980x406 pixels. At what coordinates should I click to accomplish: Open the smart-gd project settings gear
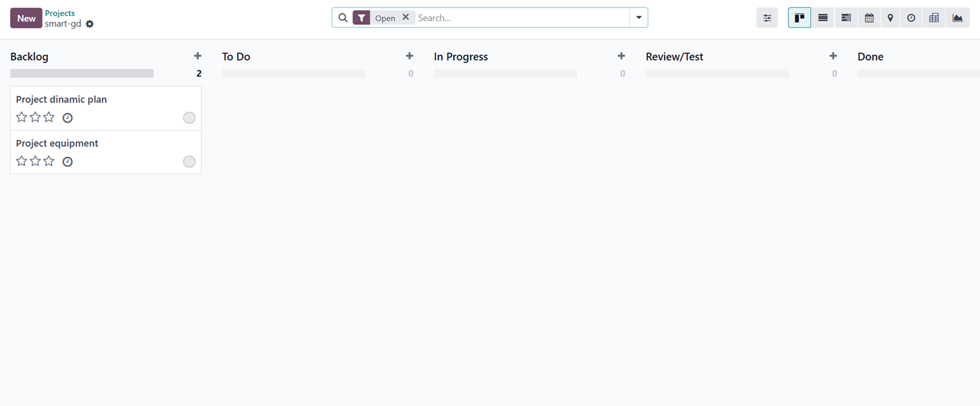click(90, 24)
